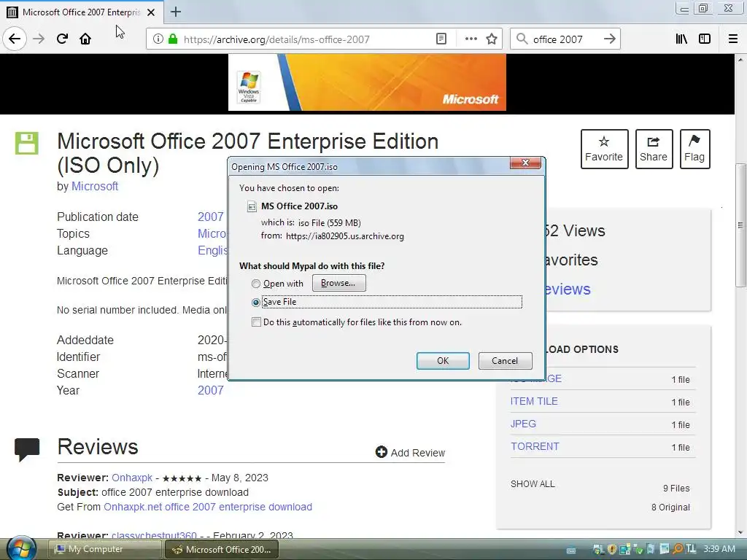Reload the archive.org page
Screen dimensions: 747x560
(x=63, y=39)
